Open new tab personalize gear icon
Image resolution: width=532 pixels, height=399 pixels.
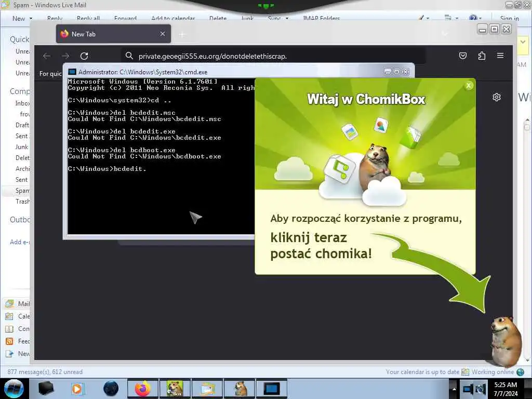pos(496,97)
